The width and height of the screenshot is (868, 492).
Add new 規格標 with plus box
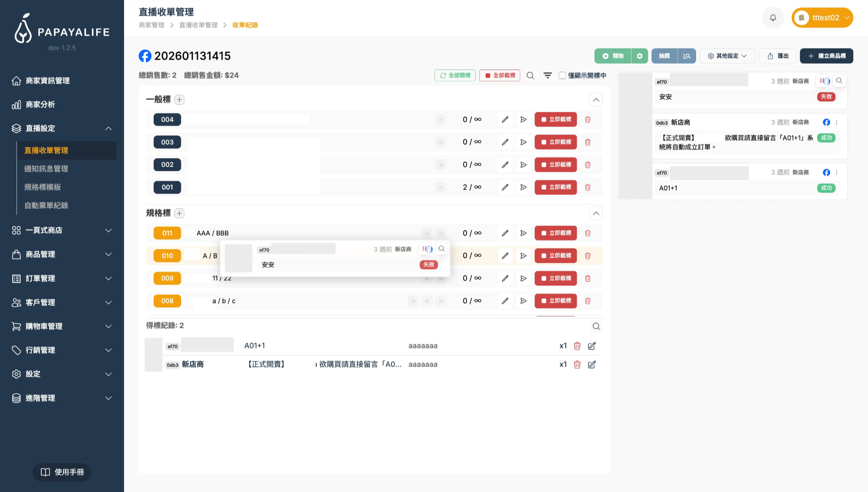click(x=179, y=213)
